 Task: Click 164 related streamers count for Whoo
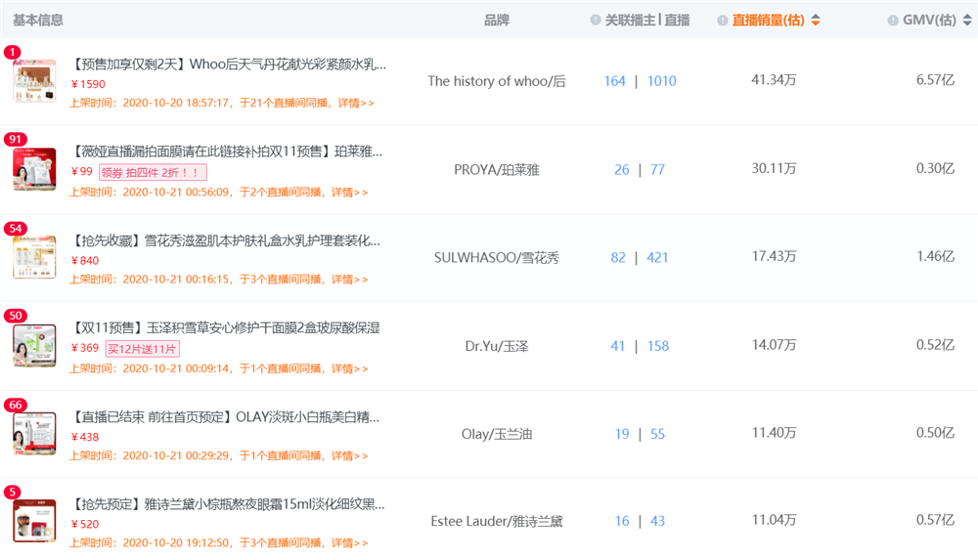pyautogui.click(x=614, y=81)
